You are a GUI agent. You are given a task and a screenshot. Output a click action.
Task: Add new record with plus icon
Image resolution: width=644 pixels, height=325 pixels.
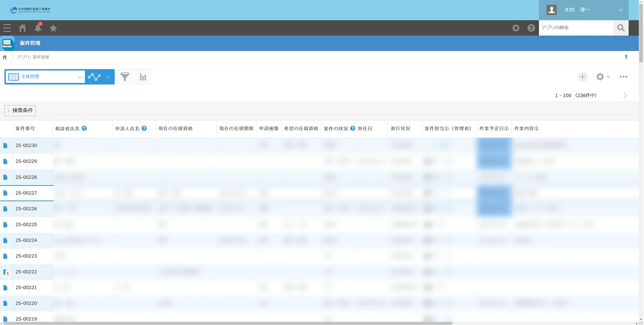tap(582, 77)
